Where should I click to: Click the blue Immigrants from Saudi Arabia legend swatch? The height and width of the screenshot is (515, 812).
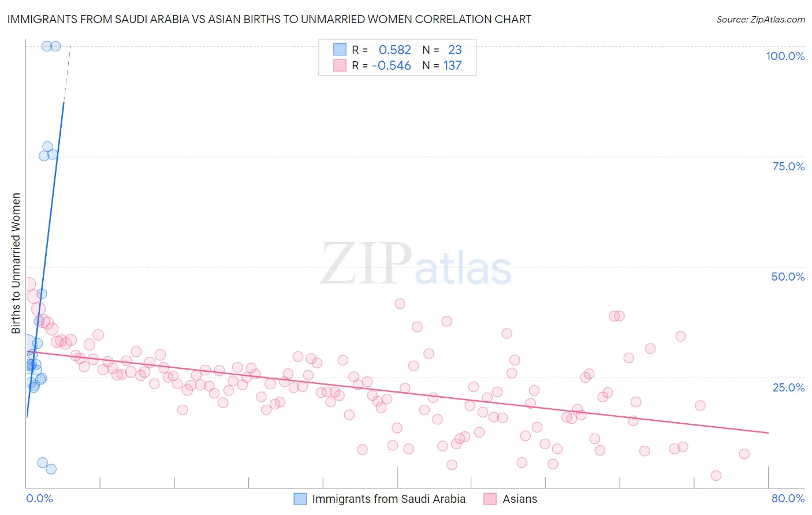tap(300, 499)
